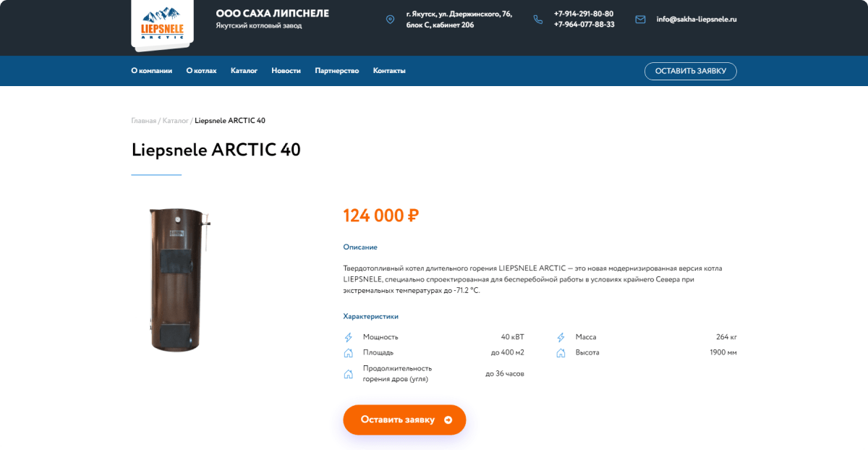The image size is (868, 450).
Task: Click the Масса label
Action: (x=586, y=337)
